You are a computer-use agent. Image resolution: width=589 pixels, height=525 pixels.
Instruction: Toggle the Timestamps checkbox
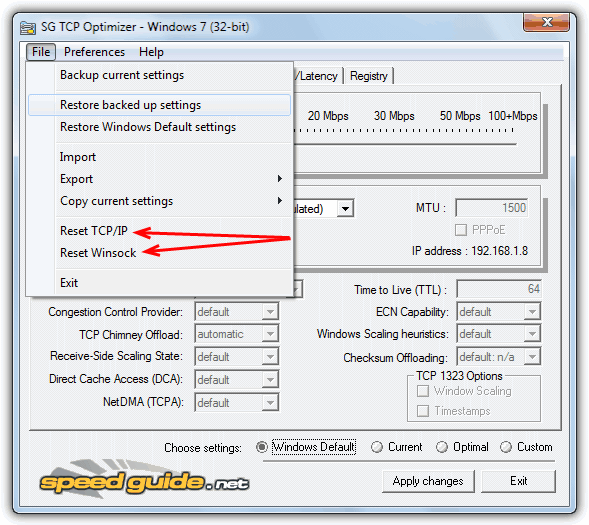423,411
